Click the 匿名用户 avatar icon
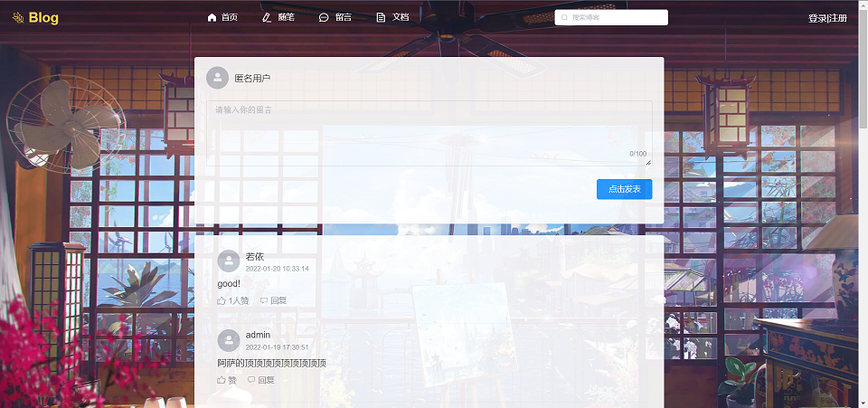 [217, 78]
